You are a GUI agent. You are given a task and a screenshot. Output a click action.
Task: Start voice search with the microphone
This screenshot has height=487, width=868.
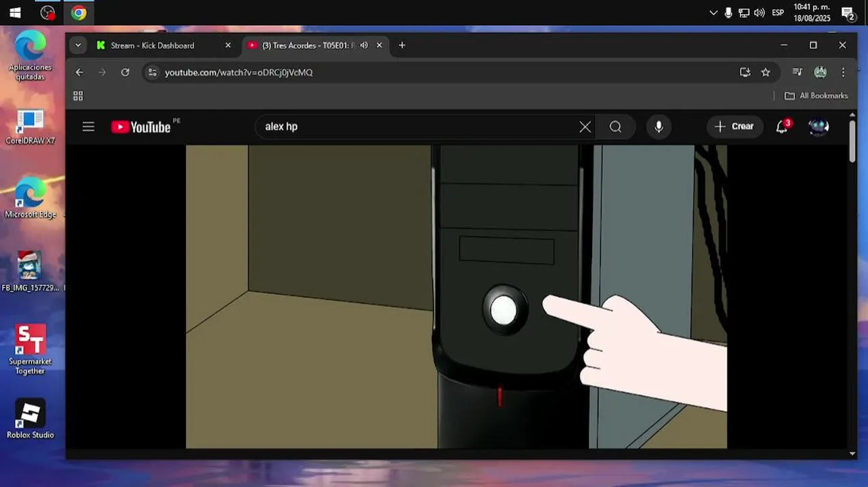tap(658, 126)
